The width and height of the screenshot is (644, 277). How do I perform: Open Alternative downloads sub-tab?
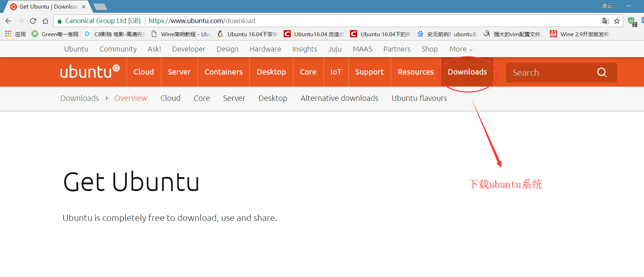339,98
